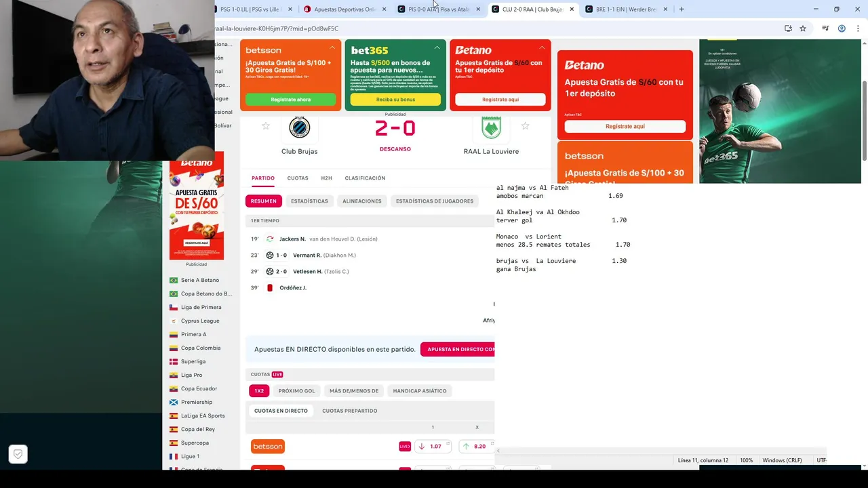Click the APUESTA EN DIRECTO button
The width and height of the screenshot is (868, 488).
458,349
